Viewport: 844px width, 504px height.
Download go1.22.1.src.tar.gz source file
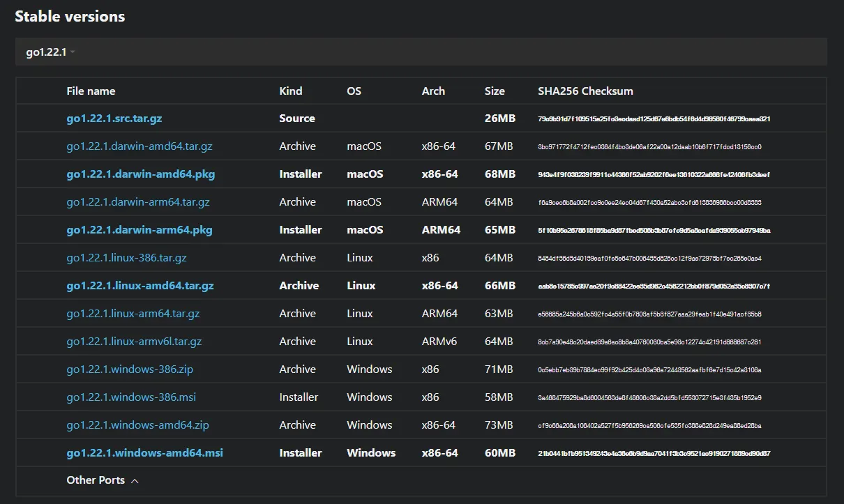point(114,119)
